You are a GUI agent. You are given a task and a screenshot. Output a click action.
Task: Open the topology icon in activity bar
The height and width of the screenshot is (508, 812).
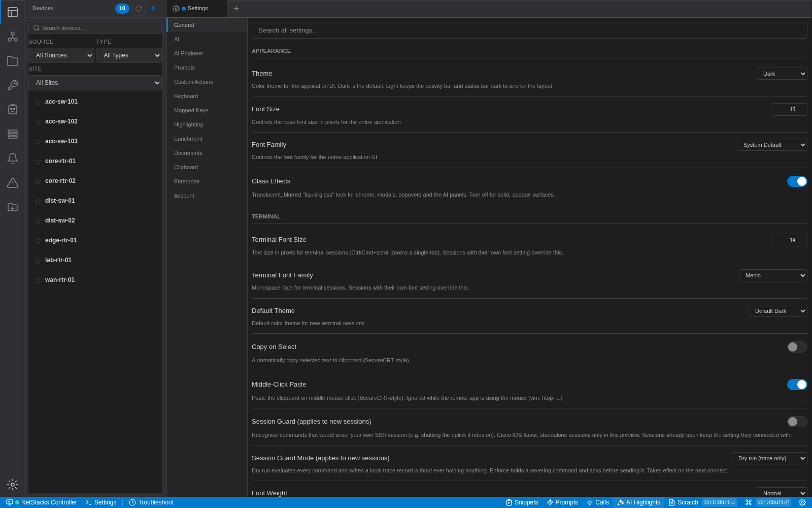pos(13,37)
